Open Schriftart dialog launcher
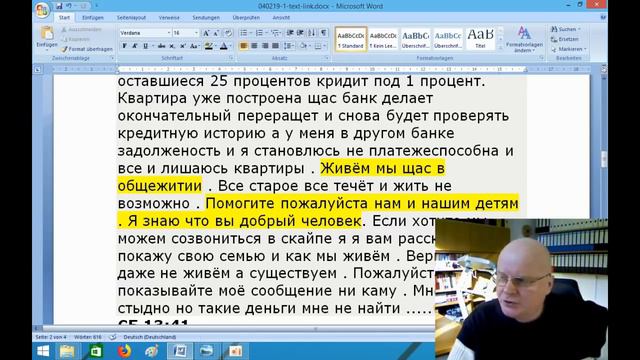This screenshot has height=360, width=640. (231, 58)
